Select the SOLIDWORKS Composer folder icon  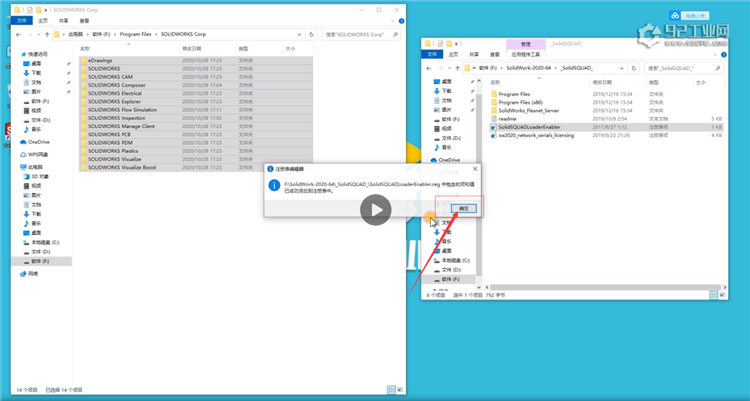pos(83,85)
